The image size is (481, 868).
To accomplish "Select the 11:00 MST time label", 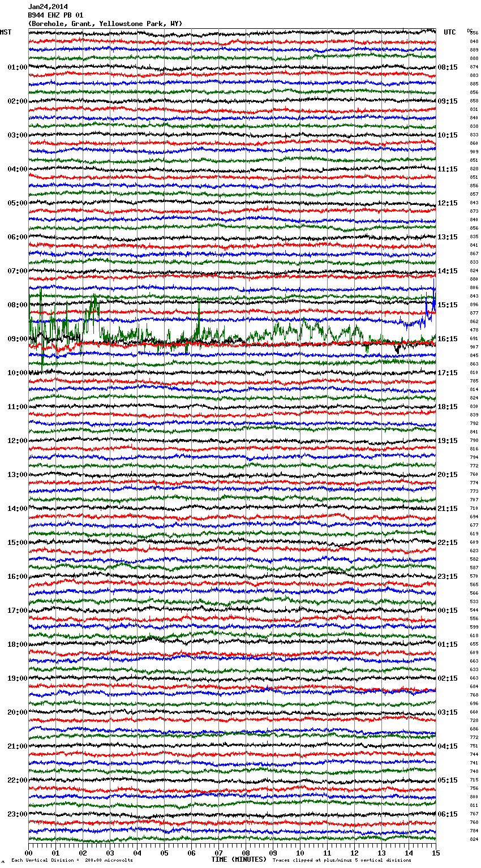I will point(18,407).
